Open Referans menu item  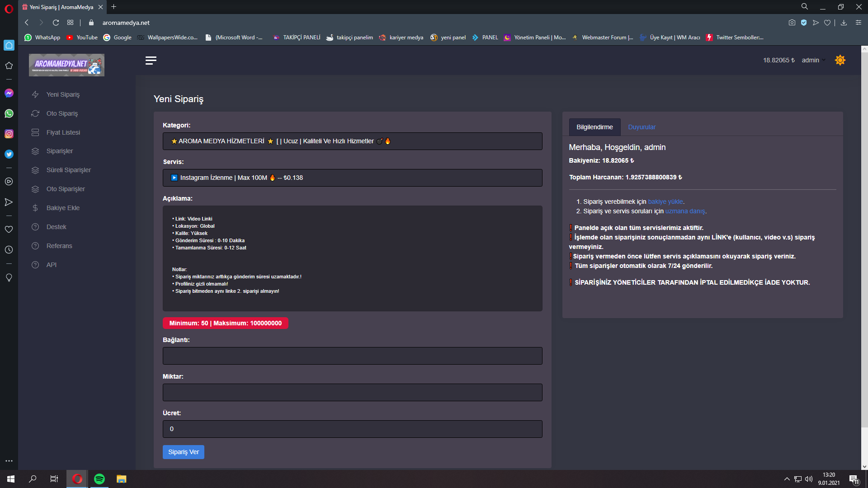(59, 246)
